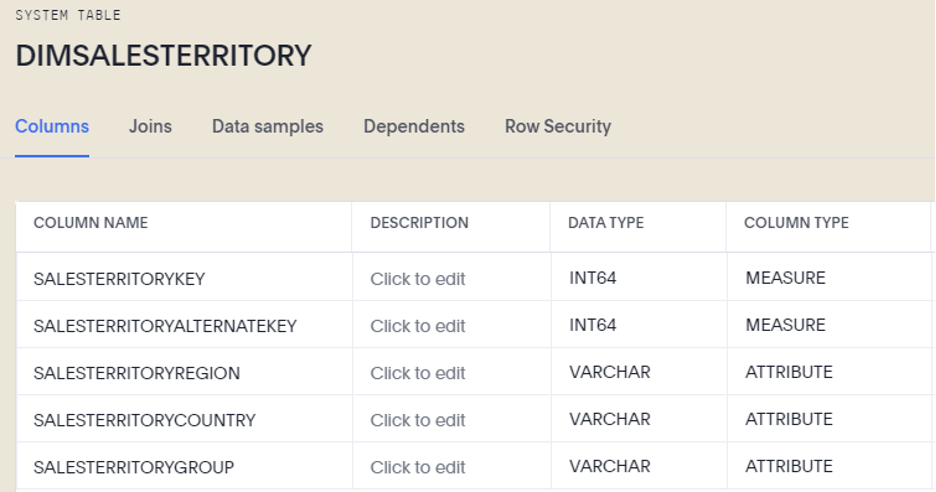Edit description for SALESTERRITORYGROUP

coord(417,468)
